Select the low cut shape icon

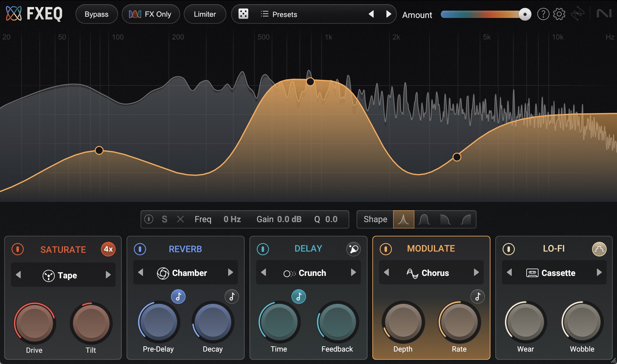point(466,219)
